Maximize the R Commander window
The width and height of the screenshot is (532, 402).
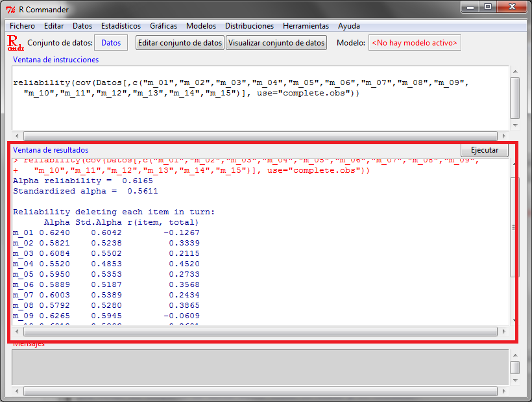click(488, 7)
